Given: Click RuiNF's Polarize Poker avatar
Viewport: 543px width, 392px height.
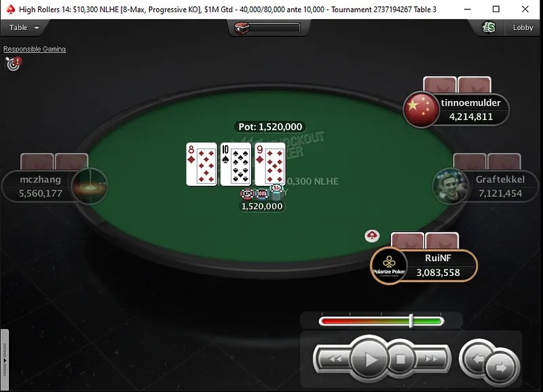Looking at the screenshot, I should (388, 266).
